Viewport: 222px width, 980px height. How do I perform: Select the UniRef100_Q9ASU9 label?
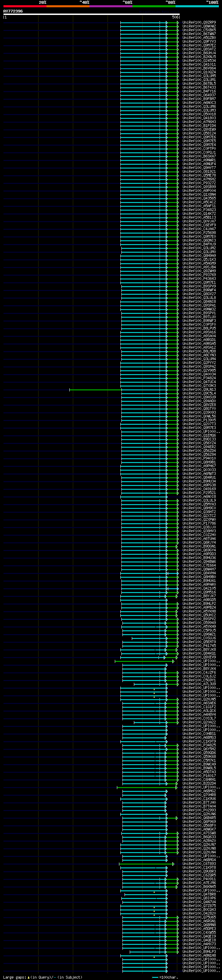199,397
